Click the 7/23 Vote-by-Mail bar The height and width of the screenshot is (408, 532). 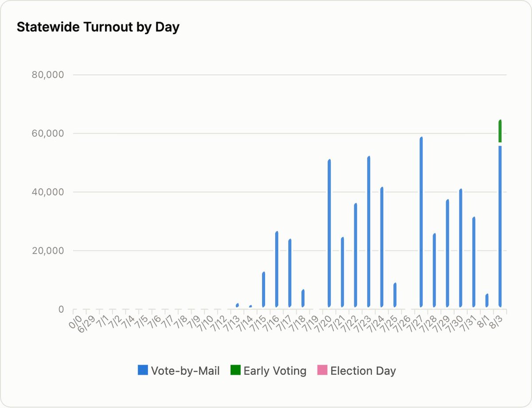(369, 231)
